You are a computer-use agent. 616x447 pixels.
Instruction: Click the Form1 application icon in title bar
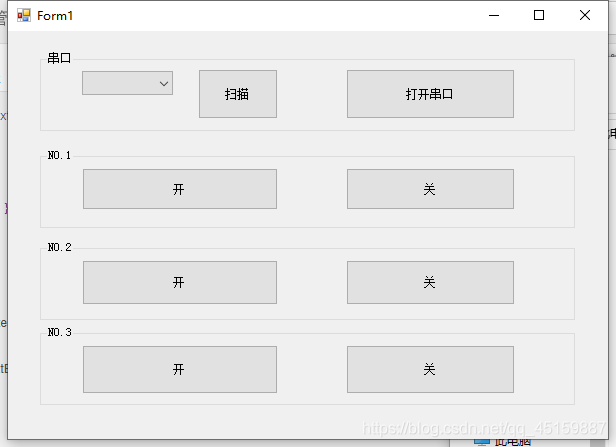tap(24, 15)
